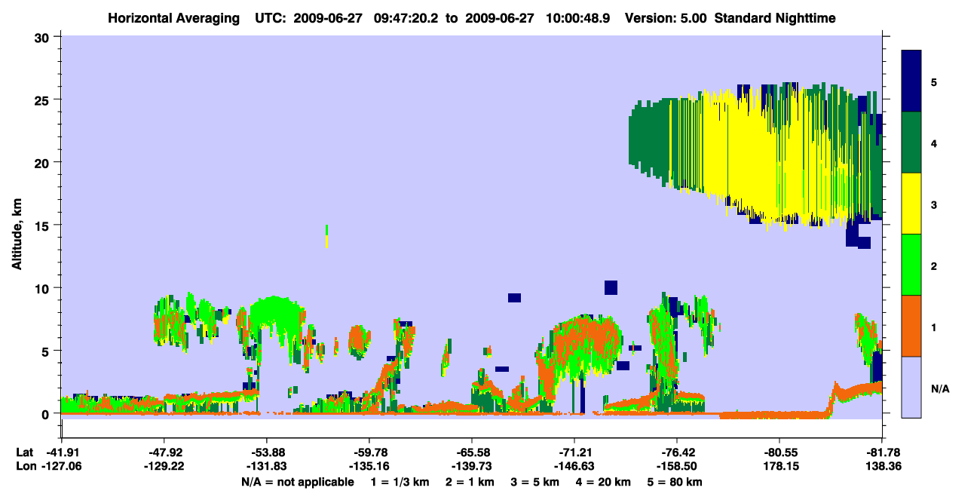This screenshot has width=980, height=503.
Task: Click the 'Lat' row label
Action: click(x=24, y=453)
